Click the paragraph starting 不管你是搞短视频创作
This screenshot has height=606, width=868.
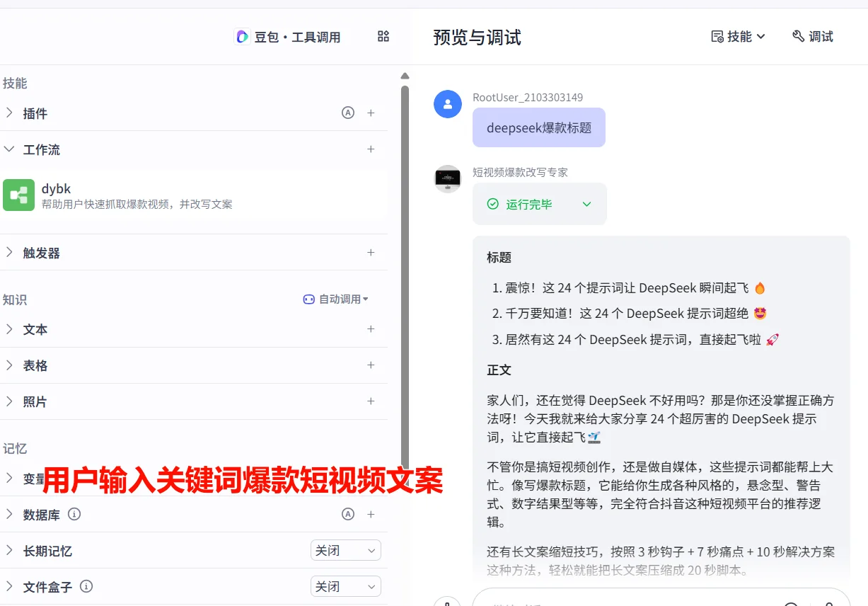(661, 494)
